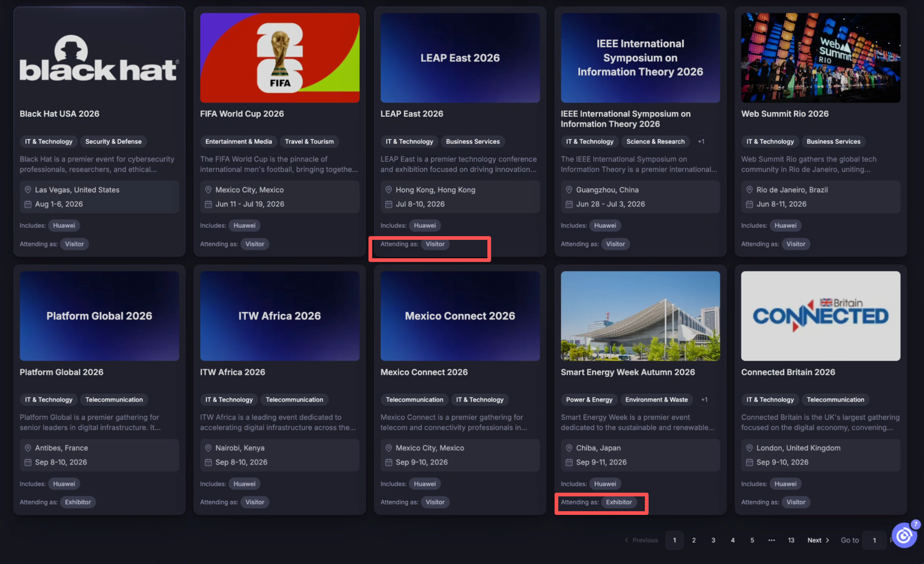Click Environment & Waste tag
Screen dimensions: 924x564
(656, 400)
